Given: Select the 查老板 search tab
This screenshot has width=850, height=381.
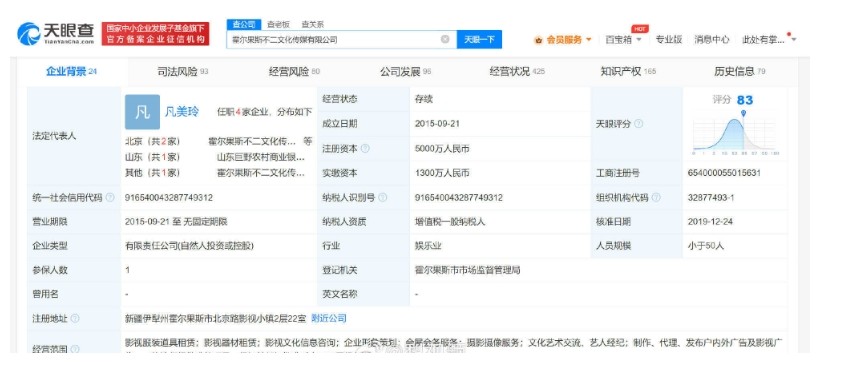Looking at the screenshot, I should click(x=279, y=24).
